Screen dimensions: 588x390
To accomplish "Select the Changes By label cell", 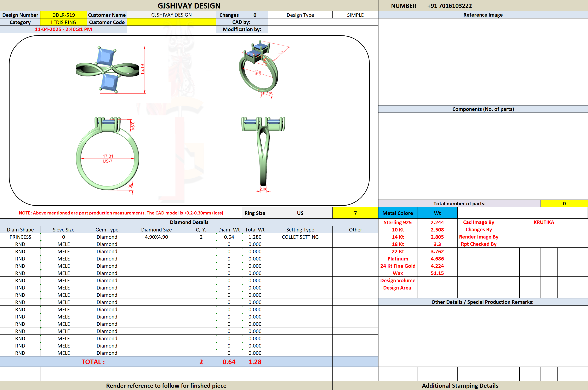I will pyautogui.click(x=479, y=230).
